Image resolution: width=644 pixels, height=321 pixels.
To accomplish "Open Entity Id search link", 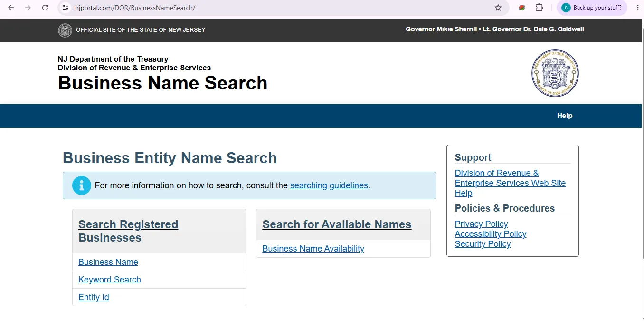I will pos(94,297).
